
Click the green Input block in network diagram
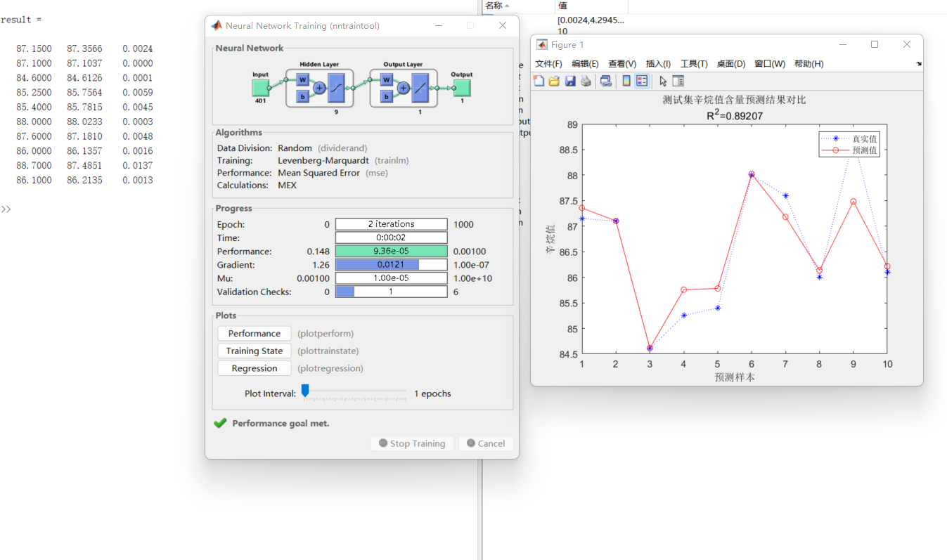261,88
